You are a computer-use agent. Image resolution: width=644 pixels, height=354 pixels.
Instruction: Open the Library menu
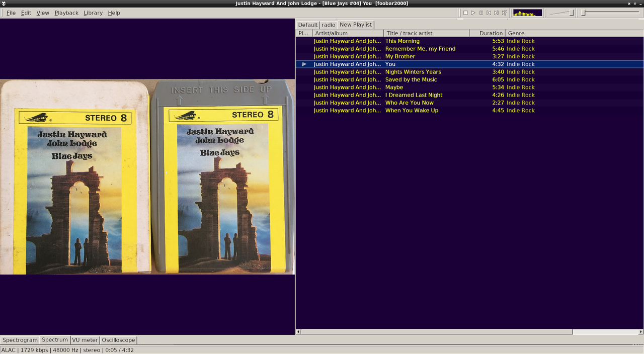click(93, 13)
